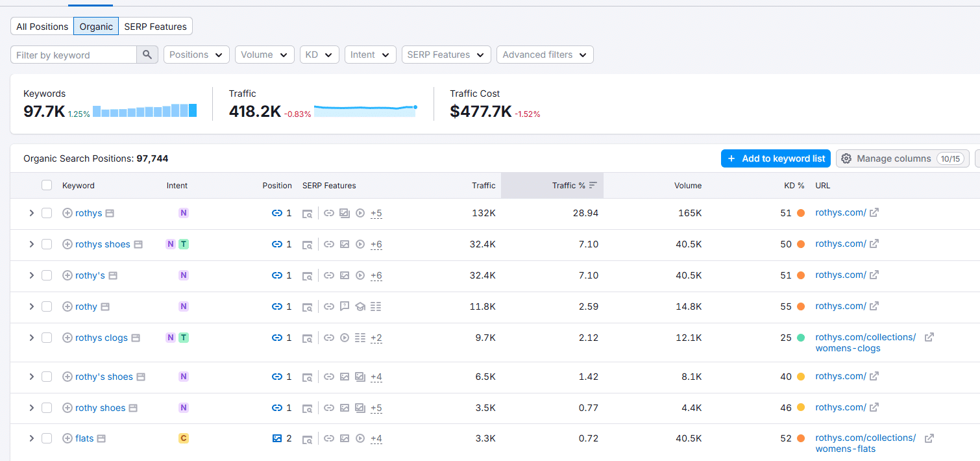Click the Traffic % sort icon
The width and height of the screenshot is (980, 461).
(593, 185)
